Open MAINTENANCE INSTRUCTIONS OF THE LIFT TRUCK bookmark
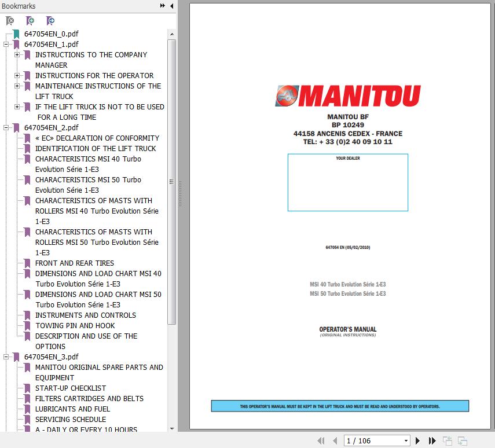 coord(98,91)
